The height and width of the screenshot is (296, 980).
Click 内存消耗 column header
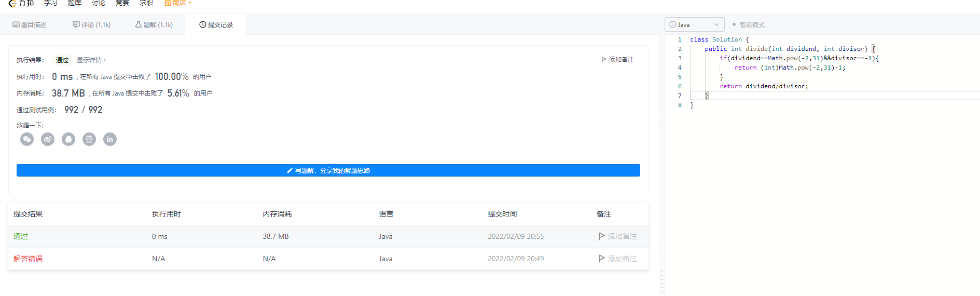277,214
